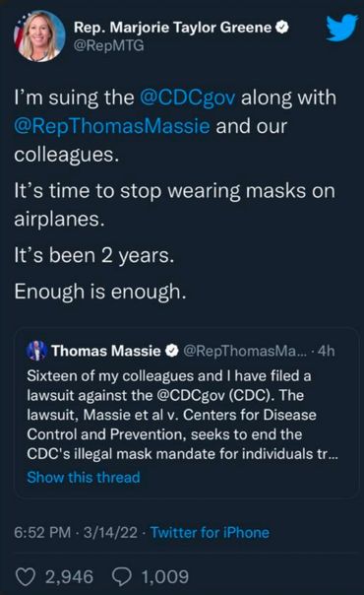Tap the heart like icon
The image size is (364, 595).
[x=26, y=577]
